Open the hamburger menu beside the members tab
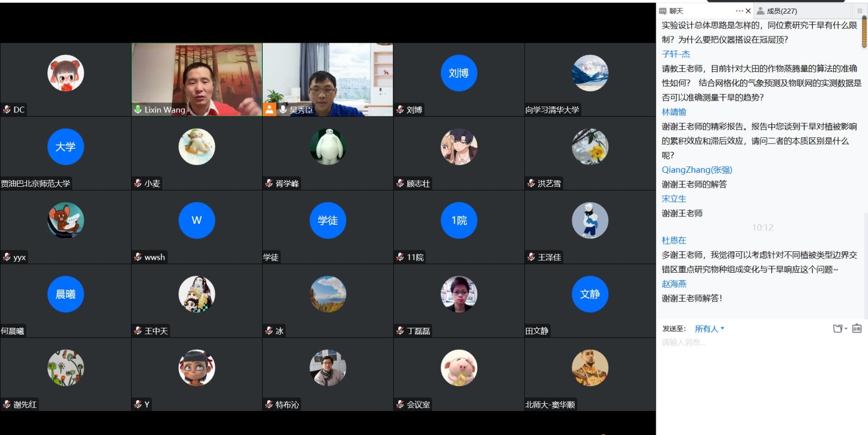The height and width of the screenshot is (435, 868). (860, 11)
